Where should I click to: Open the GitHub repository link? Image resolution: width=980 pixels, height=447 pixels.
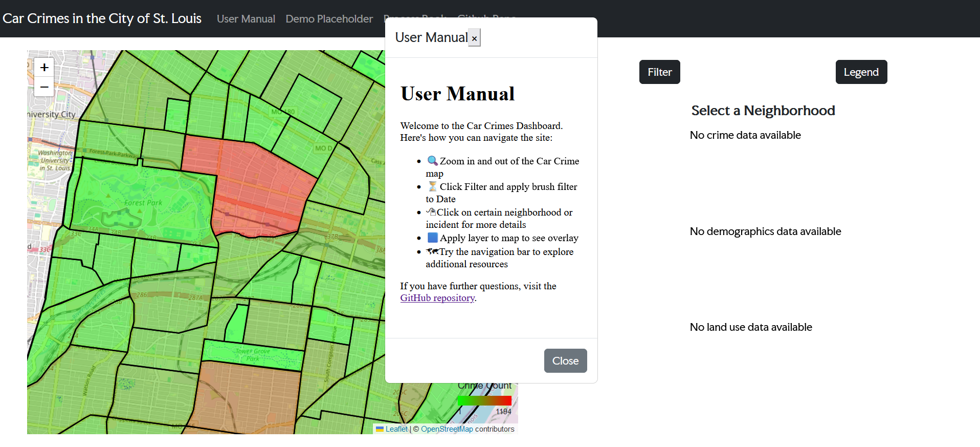coord(437,298)
